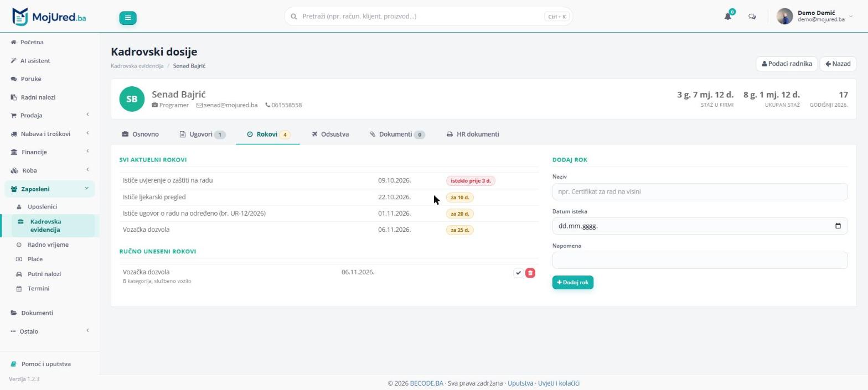The height and width of the screenshot is (390, 868).
Task: Click the SB employee avatar
Action: 132,99
